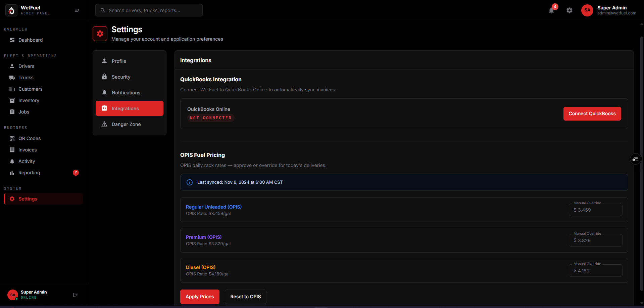Click the Diesel (OPIS) label
The image size is (644, 308).
(201, 267)
